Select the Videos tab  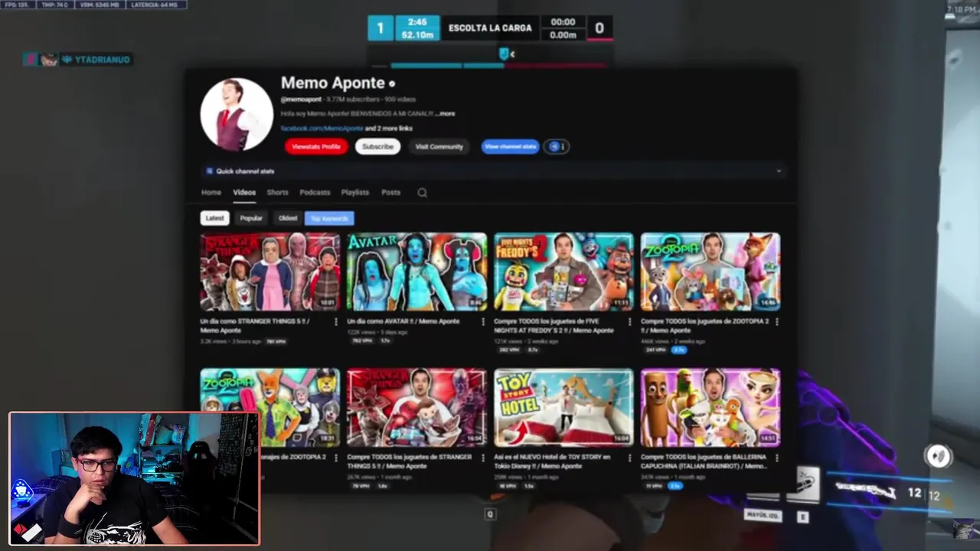(x=244, y=193)
